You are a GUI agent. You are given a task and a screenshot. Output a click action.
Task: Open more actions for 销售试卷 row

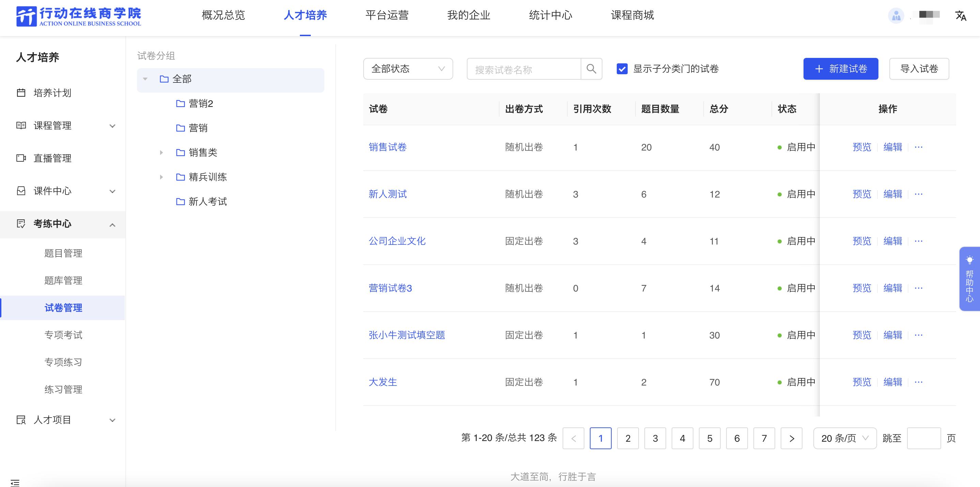918,147
